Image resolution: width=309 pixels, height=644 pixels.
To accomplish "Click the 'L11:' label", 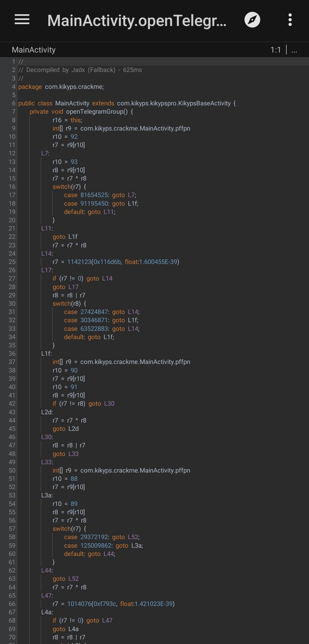I will pyautogui.click(x=47, y=229).
